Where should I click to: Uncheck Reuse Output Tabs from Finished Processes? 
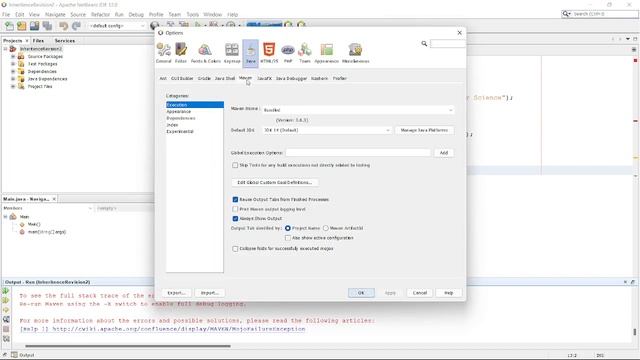[x=235, y=200]
